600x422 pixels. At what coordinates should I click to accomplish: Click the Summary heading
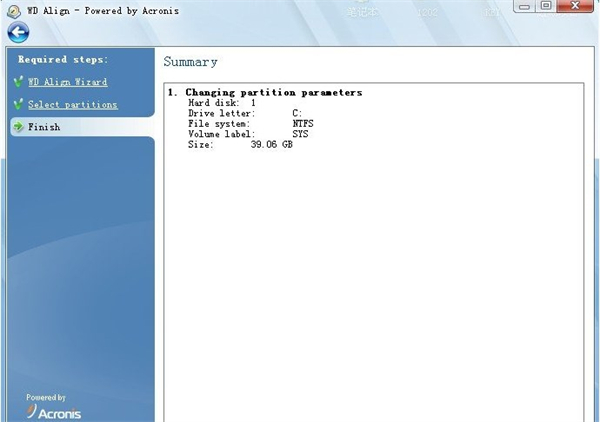191,62
